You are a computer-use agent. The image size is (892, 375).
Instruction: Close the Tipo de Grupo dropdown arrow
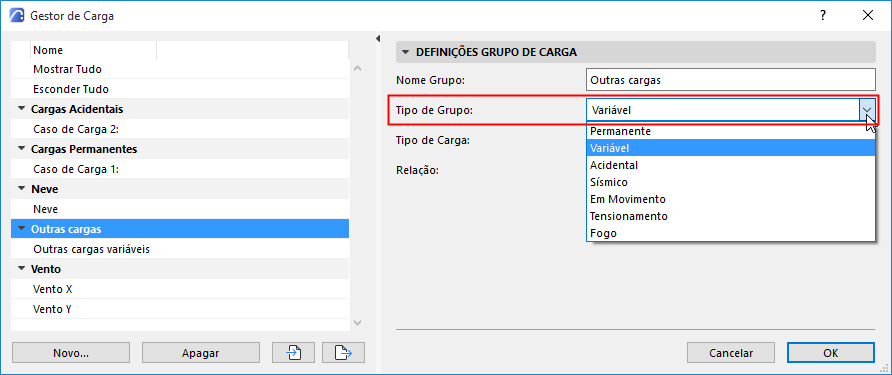click(867, 110)
